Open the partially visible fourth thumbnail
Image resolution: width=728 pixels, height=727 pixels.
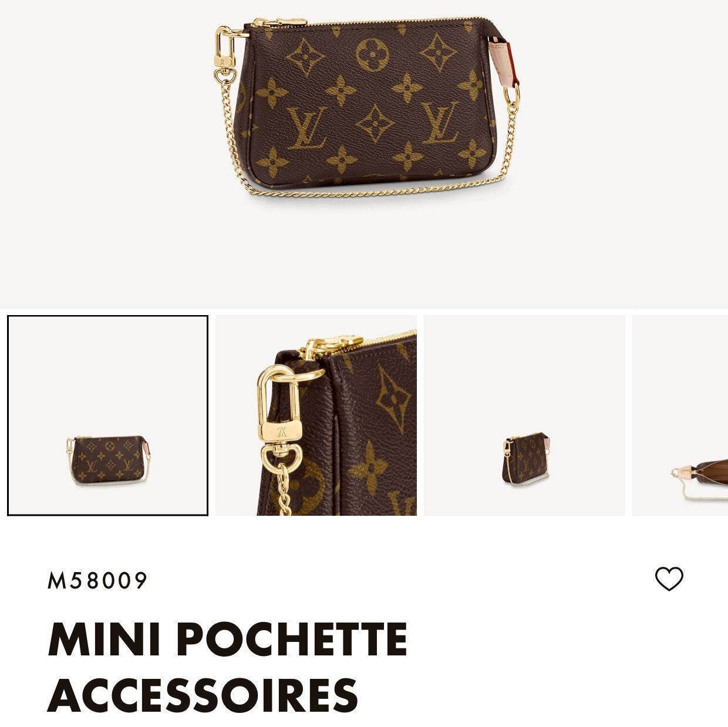pyautogui.click(x=680, y=415)
